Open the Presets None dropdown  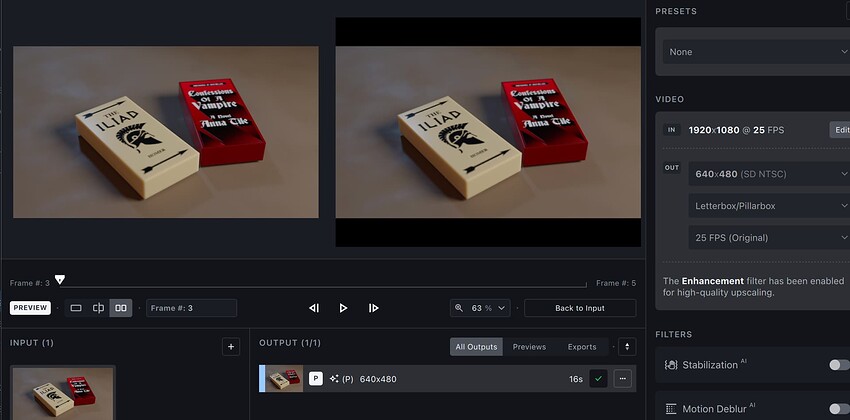click(756, 52)
